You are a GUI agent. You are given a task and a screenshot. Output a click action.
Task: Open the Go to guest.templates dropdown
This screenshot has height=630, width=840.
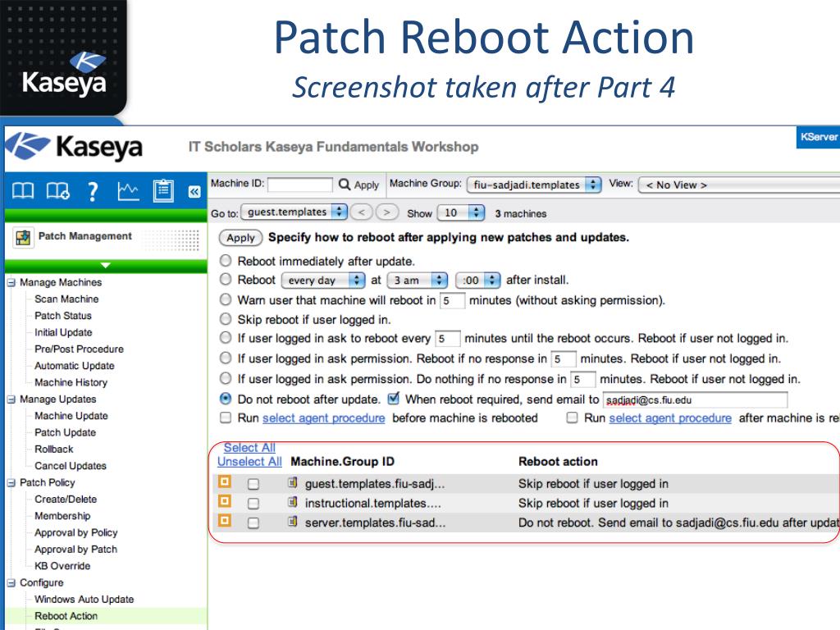point(294,212)
